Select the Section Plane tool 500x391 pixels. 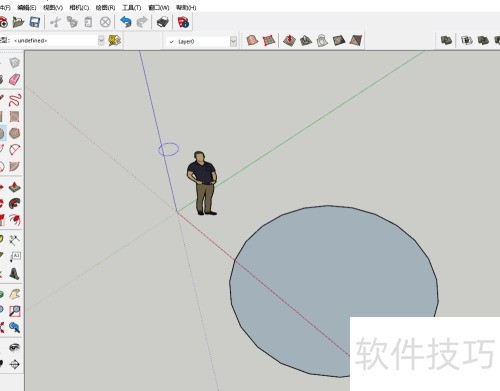pyautogui.click(x=14, y=364)
